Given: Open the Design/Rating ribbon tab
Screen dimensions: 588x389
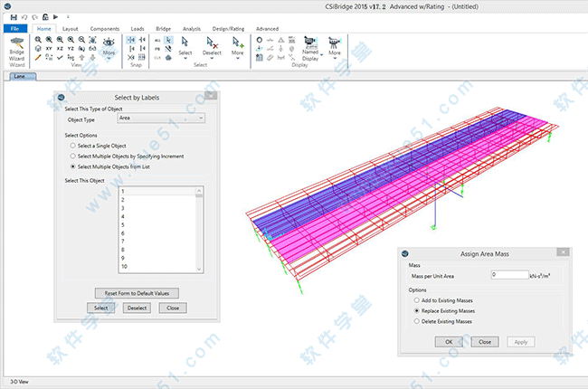Looking at the screenshot, I should pos(227,29).
